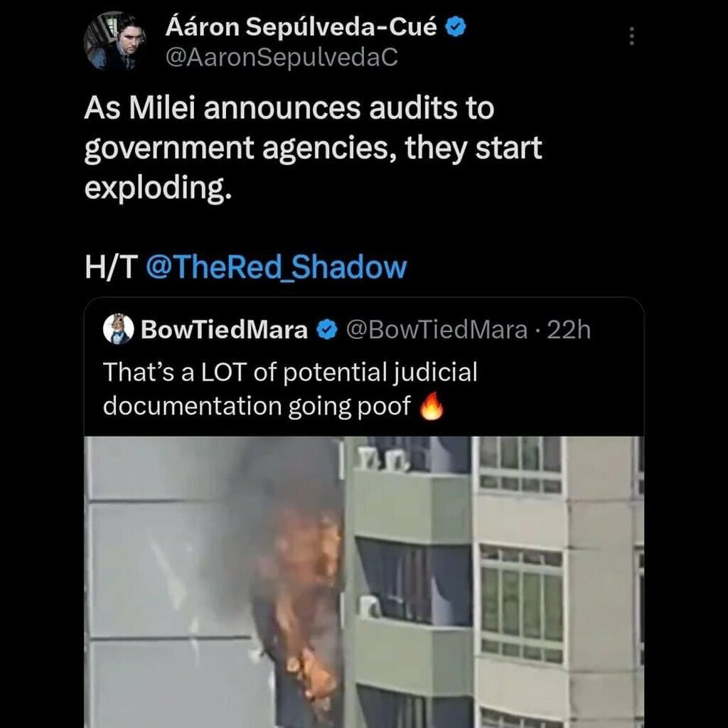Open the @BowTiedMara handle in quote
This screenshot has width=728, height=728.
(437, 330)
